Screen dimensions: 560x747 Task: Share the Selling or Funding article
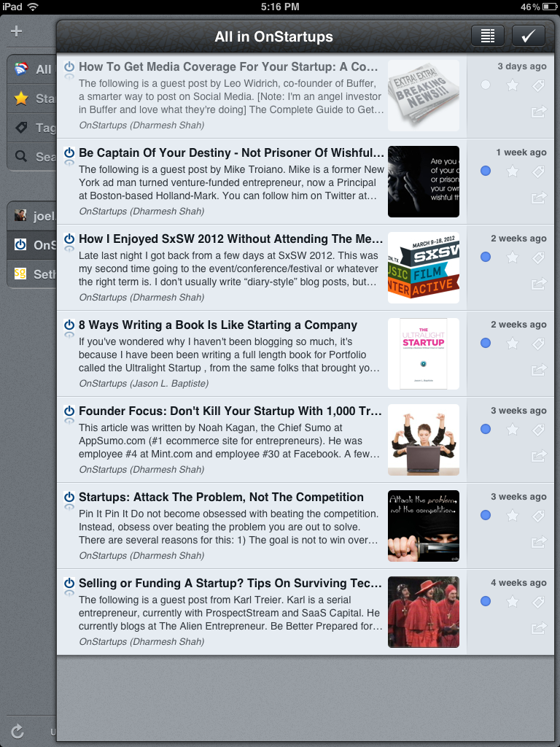(x=539, y=628)
